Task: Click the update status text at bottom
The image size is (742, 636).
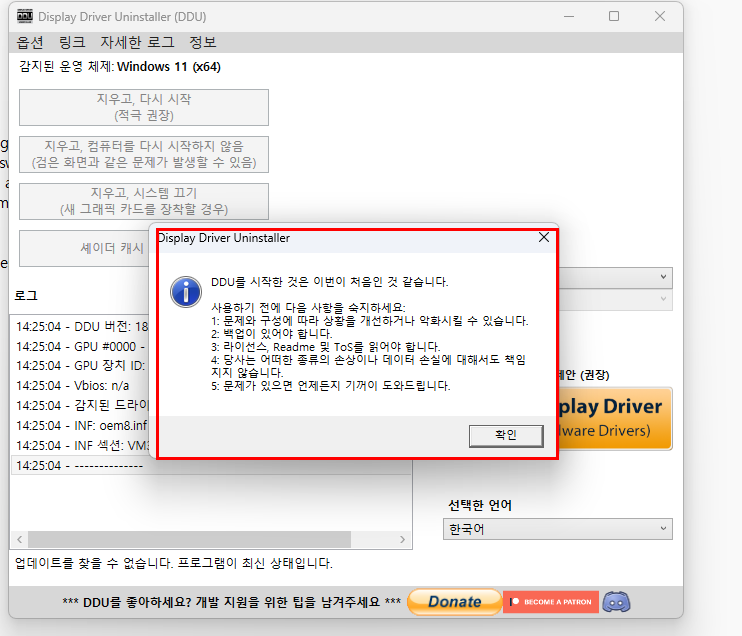Action: click(174, 563)
